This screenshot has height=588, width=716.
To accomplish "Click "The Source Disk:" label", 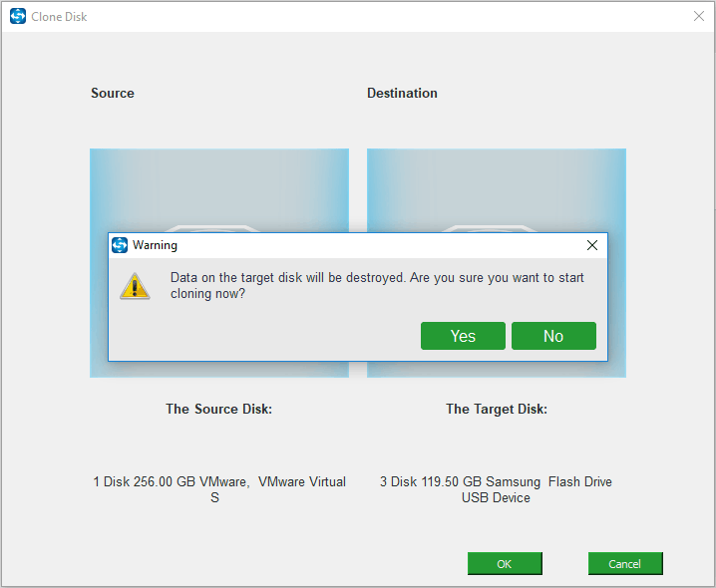I will 218,409.
